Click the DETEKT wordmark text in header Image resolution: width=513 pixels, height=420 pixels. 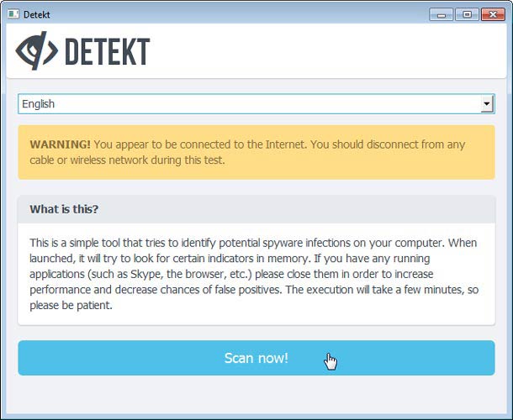click(x=107, y=52)
